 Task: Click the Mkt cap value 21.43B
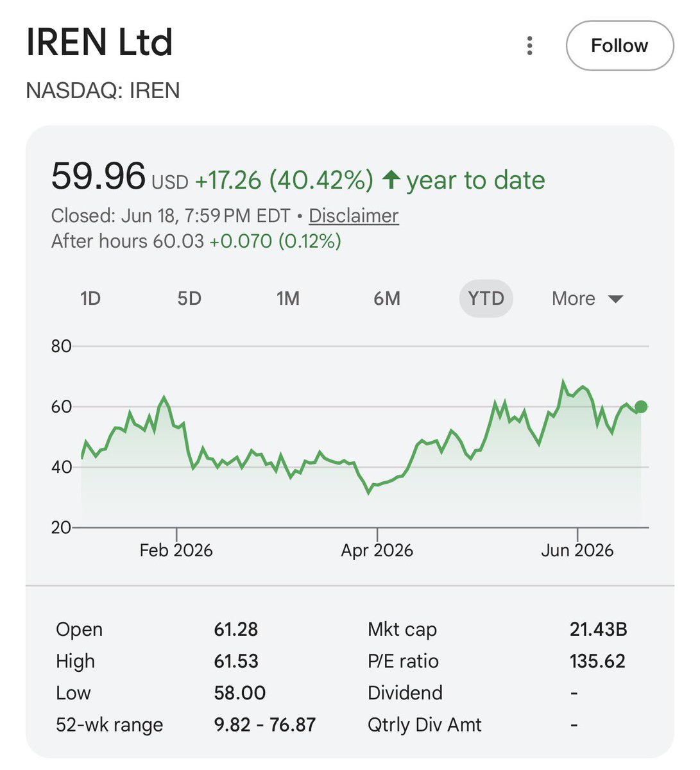pyautogui.click(x=599, y=629)
